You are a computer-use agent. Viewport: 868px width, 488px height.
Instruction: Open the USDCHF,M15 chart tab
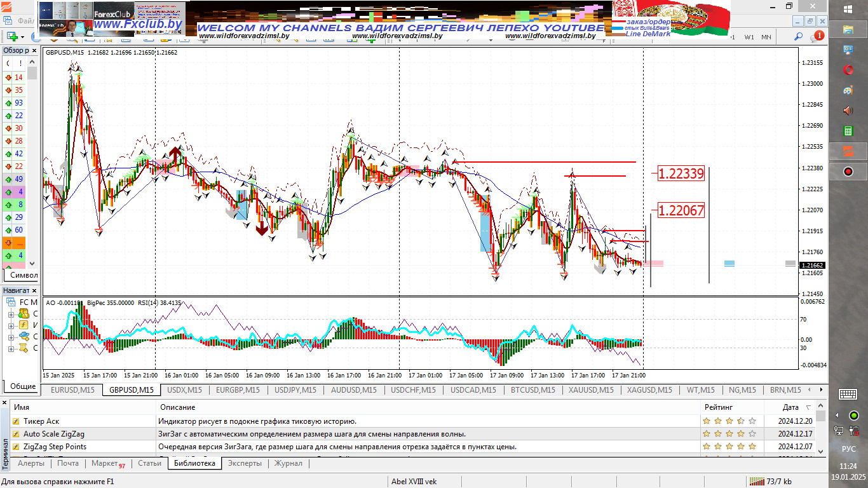point(413,390)
